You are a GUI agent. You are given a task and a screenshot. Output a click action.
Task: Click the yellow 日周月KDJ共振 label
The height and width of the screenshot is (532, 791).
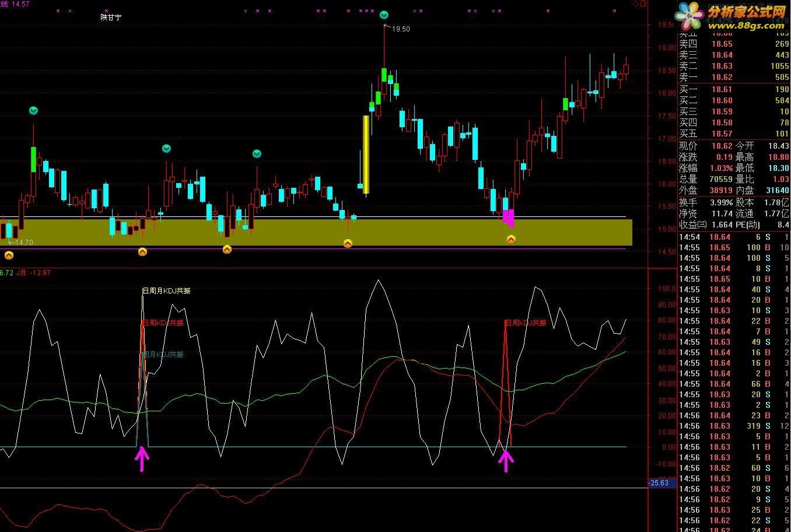pyautogui.click(x=167, y=290)
